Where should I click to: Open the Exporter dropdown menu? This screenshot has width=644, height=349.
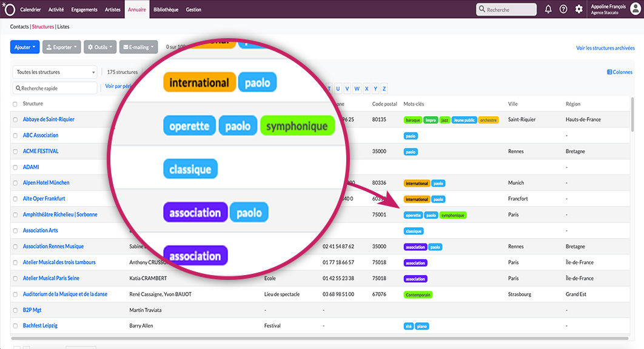click(62, 47)
